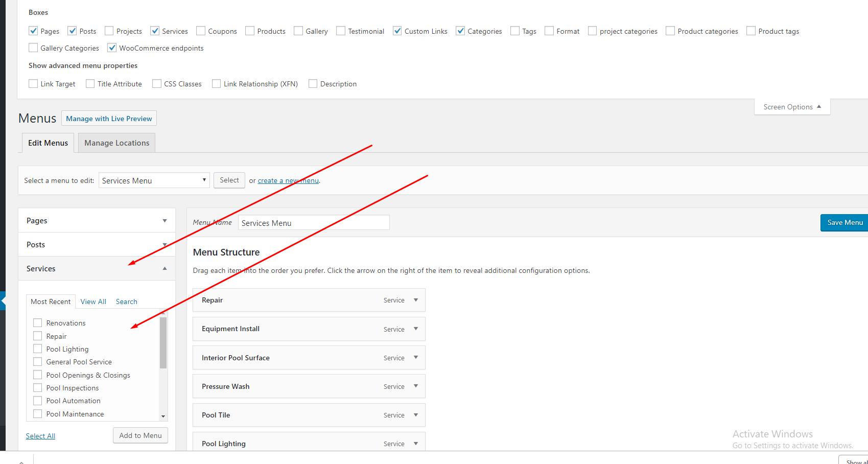Viewport: 868px width, 464px height.
Task: Enable the Projects checkbox in Boxes
Action: point(109,31)
